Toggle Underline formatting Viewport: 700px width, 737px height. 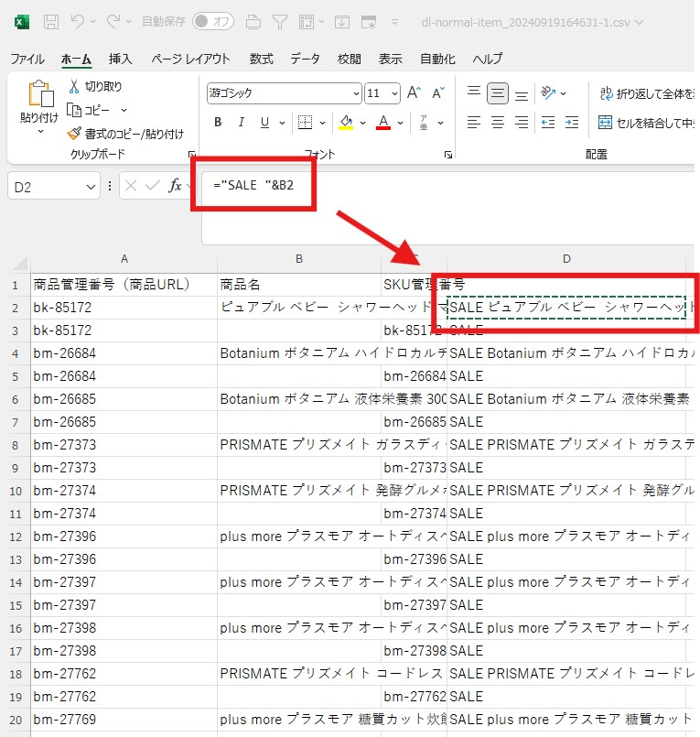(265, 122)
